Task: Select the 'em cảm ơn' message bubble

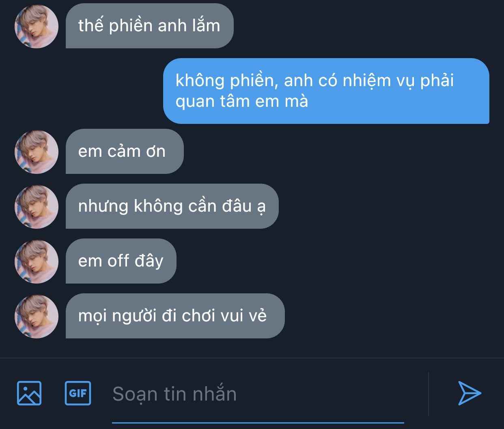Action: 125,152
